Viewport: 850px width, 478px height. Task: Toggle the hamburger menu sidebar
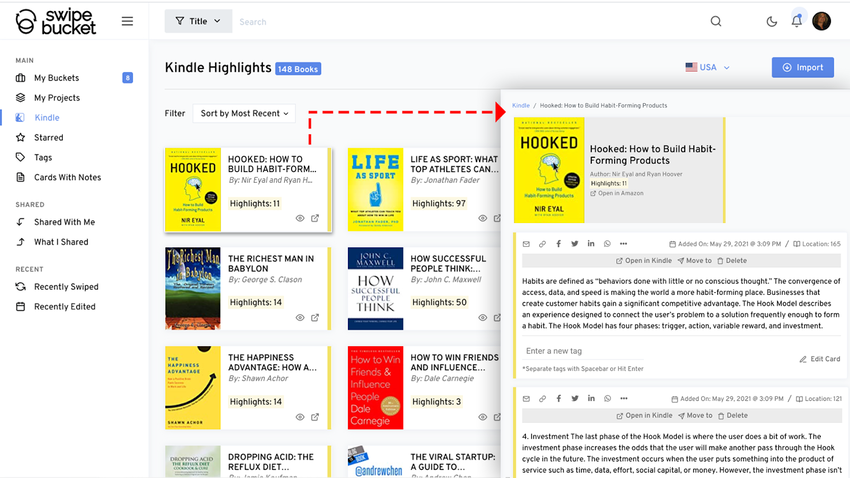(127, 21)
